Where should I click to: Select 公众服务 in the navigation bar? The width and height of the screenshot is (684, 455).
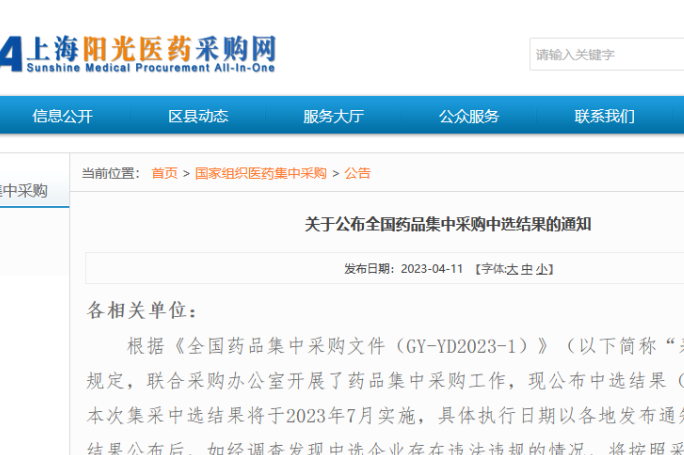[x=469, y=116]
